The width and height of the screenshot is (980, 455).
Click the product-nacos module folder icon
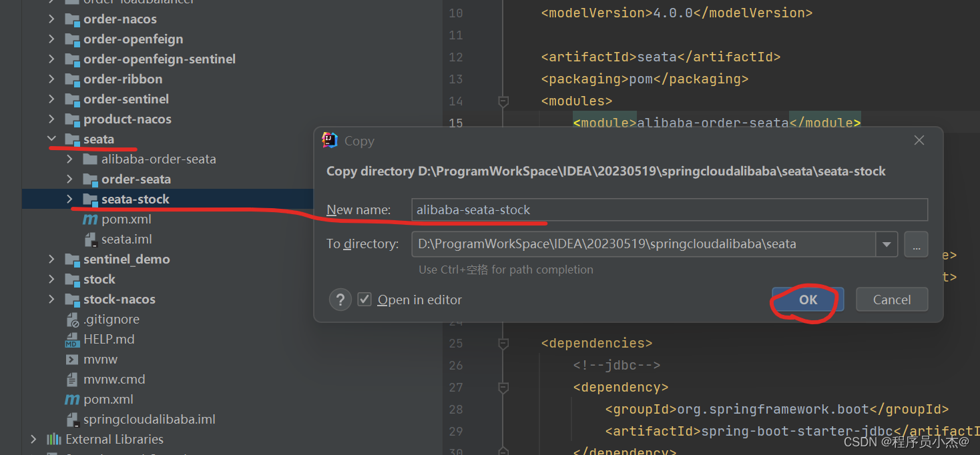click(72, 119)
